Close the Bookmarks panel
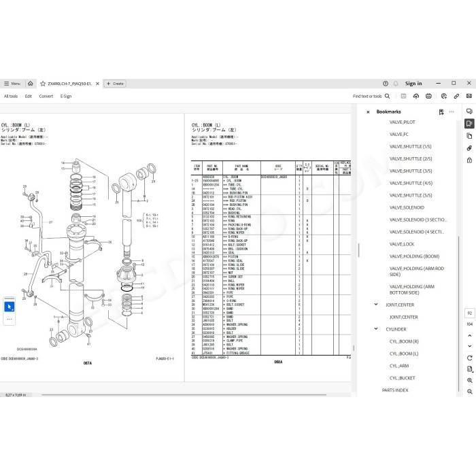The width and height of the screenshot is (476, 476). [368, 112]
